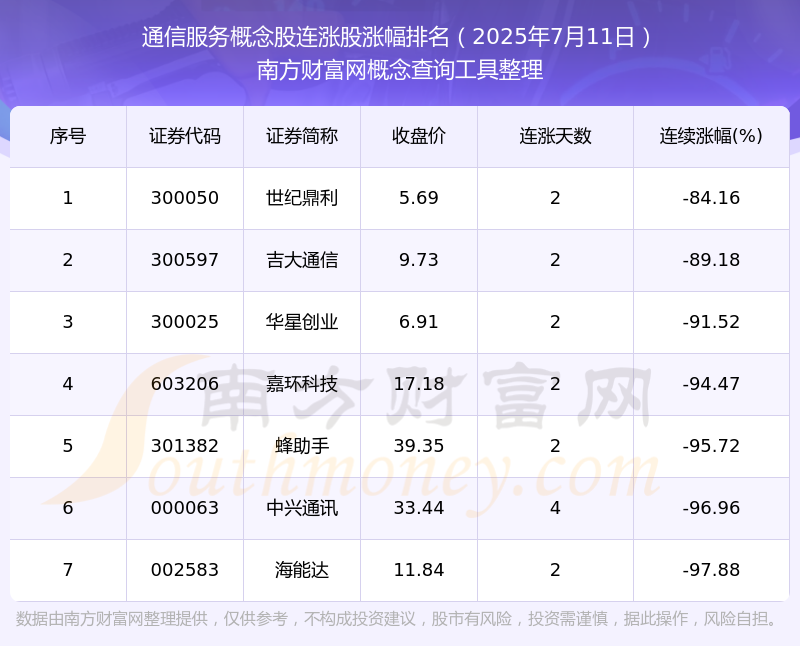Screen dimensions: 800x646
Task: Click the 收盘价 column header
Action: click(419, 136)
